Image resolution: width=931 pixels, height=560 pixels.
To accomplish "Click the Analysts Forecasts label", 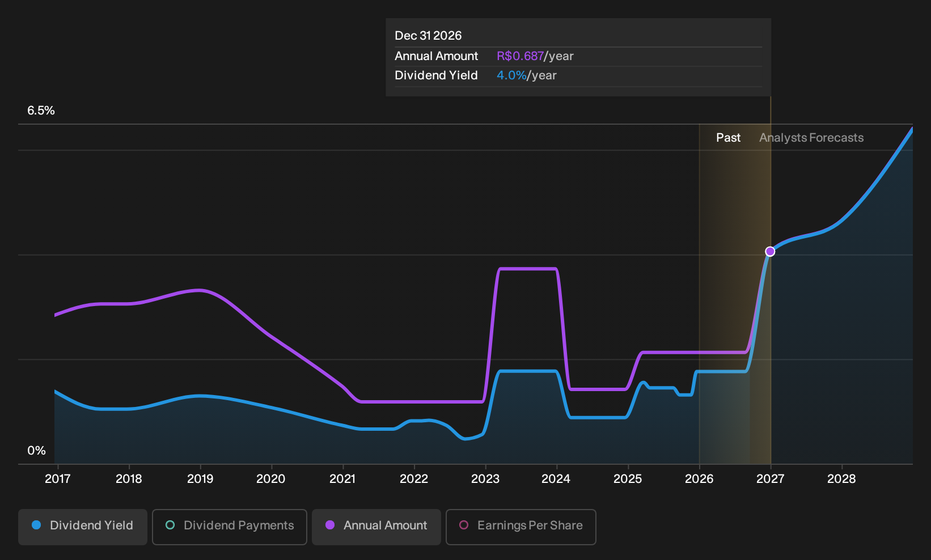I will (811, 138).
